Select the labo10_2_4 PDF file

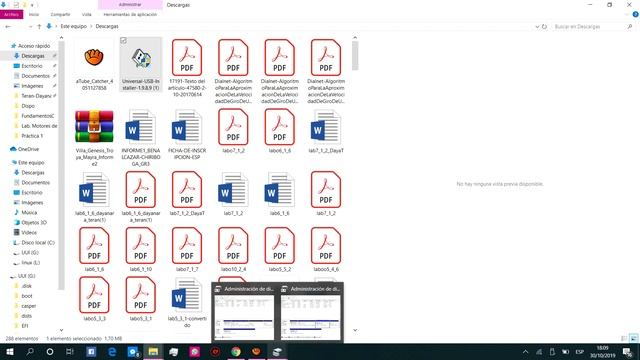click(x=233, y=250)
